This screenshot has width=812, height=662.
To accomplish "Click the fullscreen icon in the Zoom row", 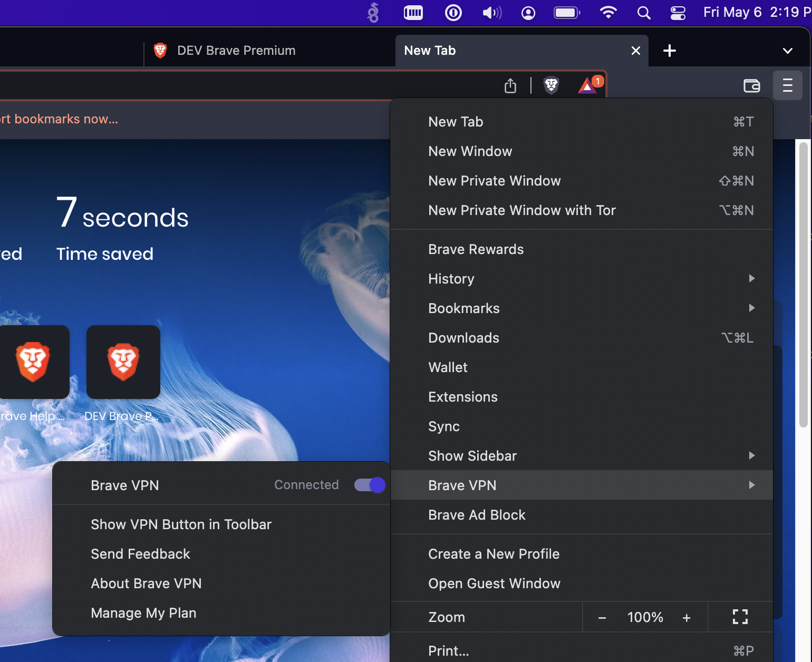I will (x=740, y=617).
